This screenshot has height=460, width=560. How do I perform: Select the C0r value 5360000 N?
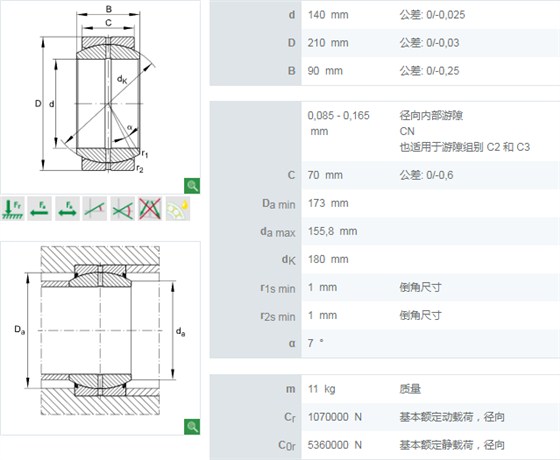pyautogui.click(x=335, y=445)
